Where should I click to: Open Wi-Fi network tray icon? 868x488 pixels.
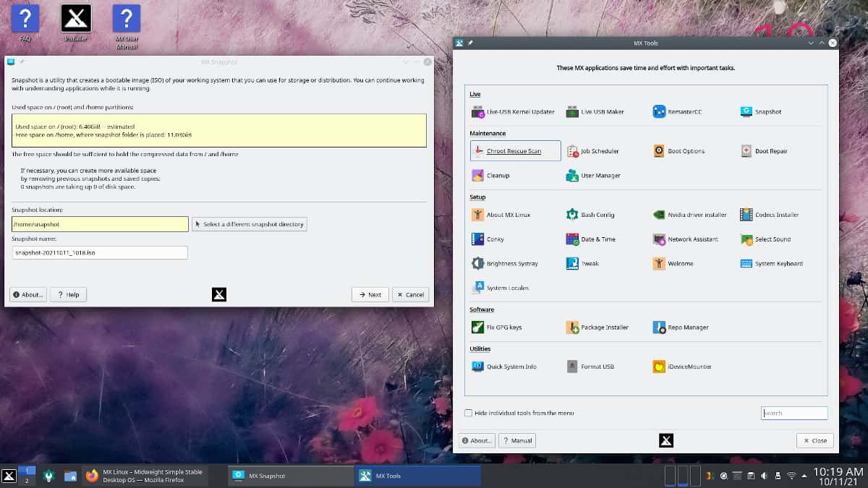[x=791, y=476]
